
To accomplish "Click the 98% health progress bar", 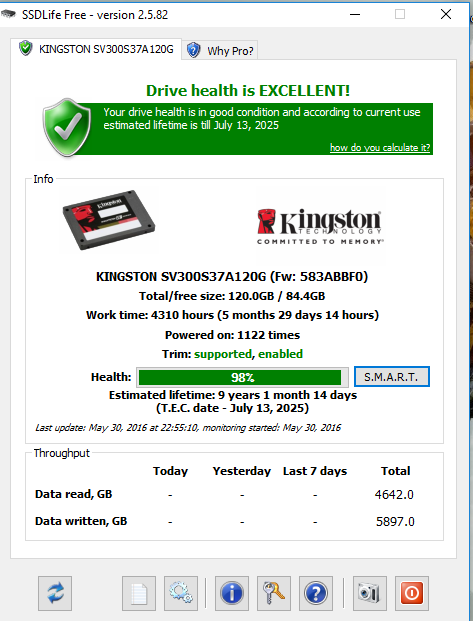I will pyautogui.click(x=242, y=377).
